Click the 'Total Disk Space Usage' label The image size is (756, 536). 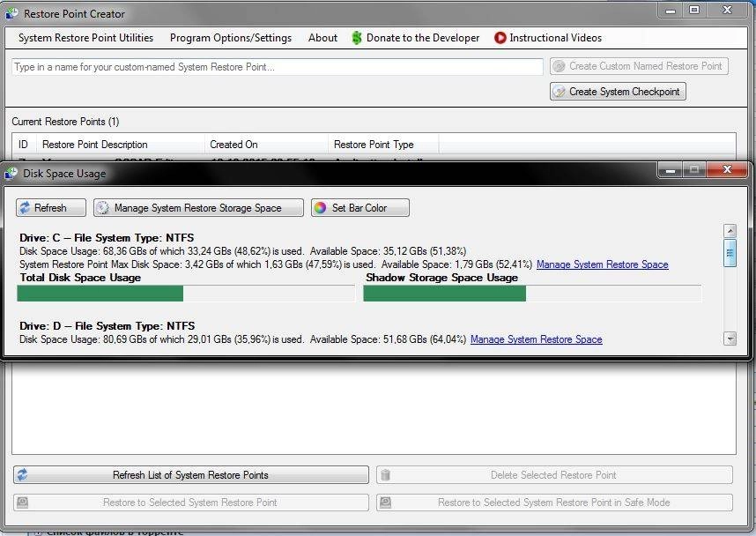(x=80, y=278)
